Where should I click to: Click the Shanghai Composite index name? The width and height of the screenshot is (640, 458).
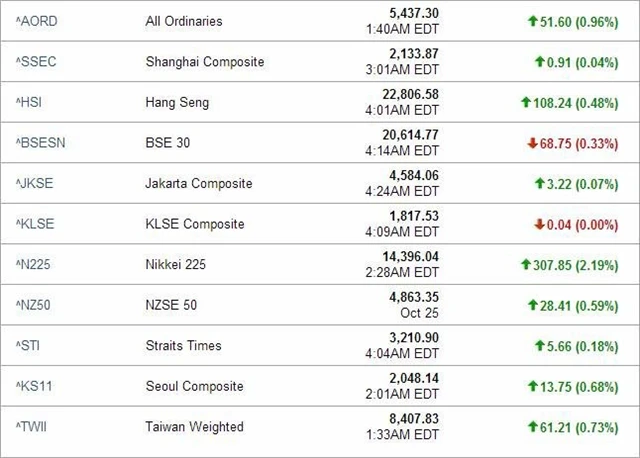coord(204,62)
